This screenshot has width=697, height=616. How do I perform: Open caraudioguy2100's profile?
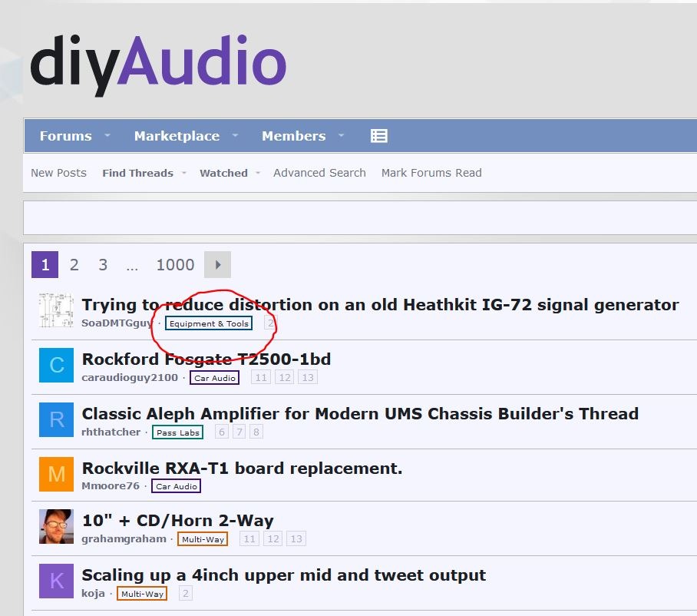130,377
